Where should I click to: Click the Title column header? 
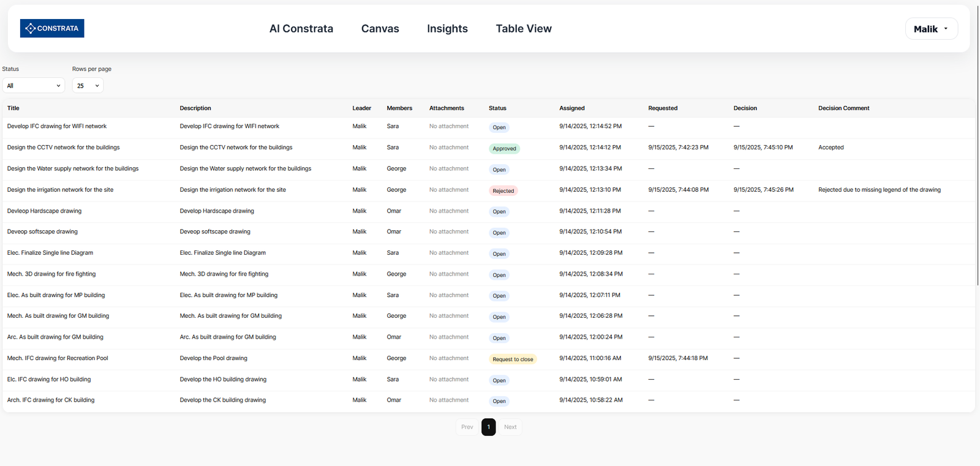(13, 108)
